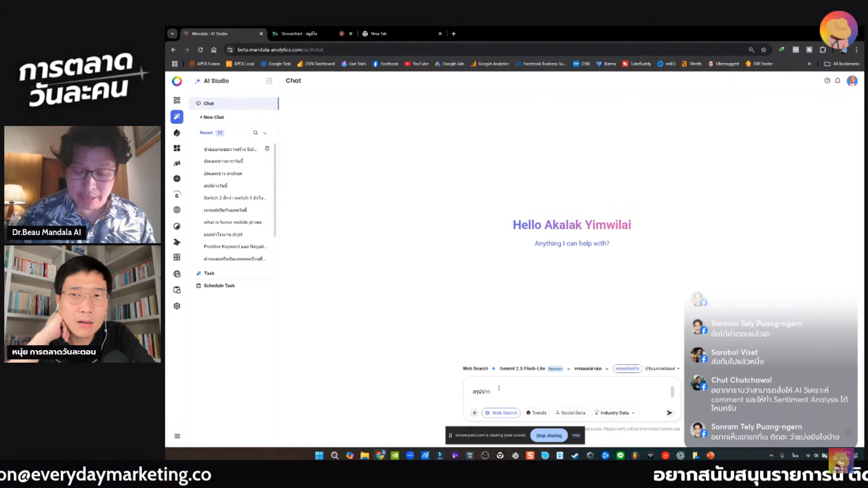Open recent chat 'อัพเดทข่าว orichan'
The image size is (868, 488).
tap(223, 173)
